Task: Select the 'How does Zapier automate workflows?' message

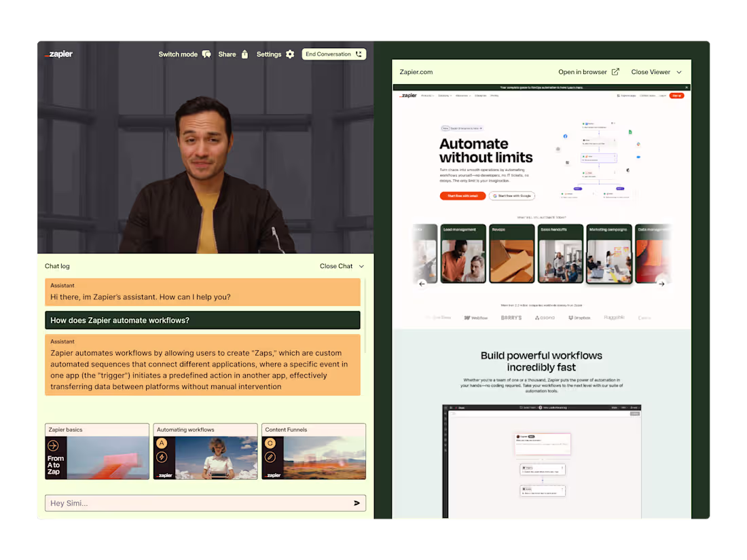Action: pyautogui.click(x=202, y=320)
